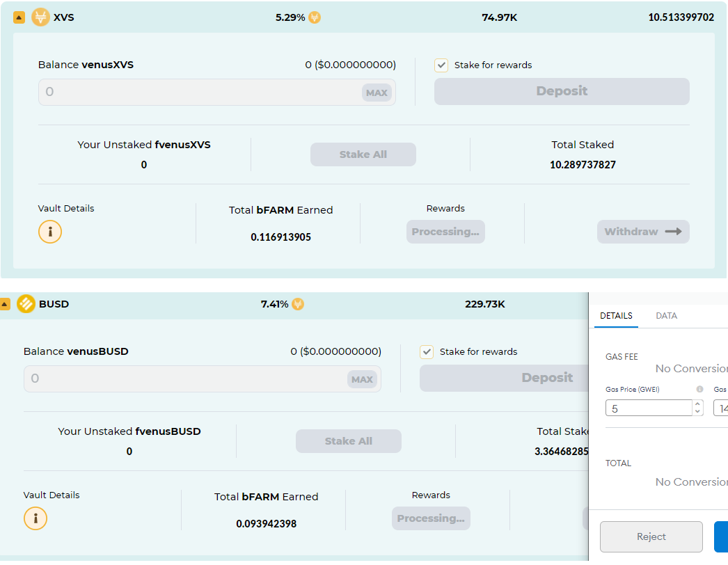728x565 pixels.
Task: Open BUSD vault details info icon
Action: [x=35, y=518]
